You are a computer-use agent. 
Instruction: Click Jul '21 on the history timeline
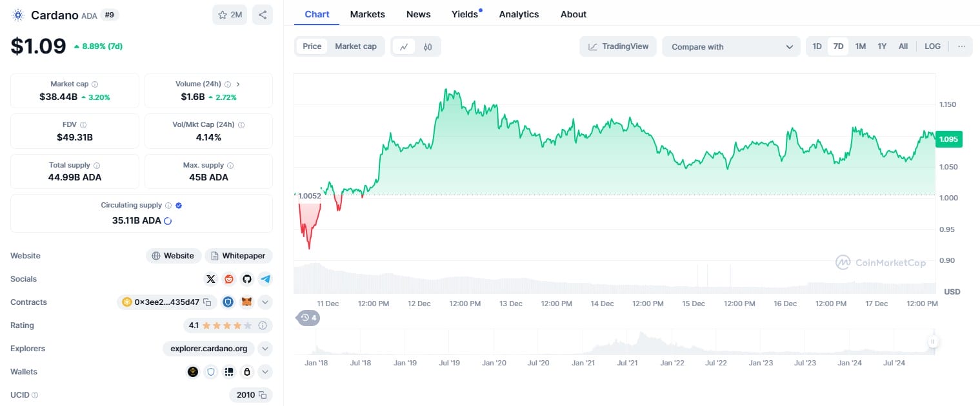[x=627, y=363]
